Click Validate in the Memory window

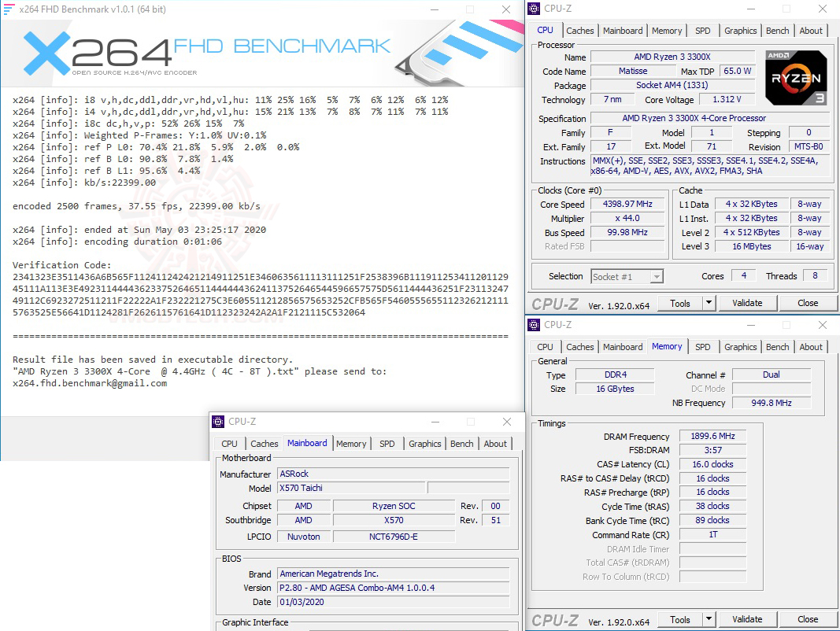tap(747, 619)
